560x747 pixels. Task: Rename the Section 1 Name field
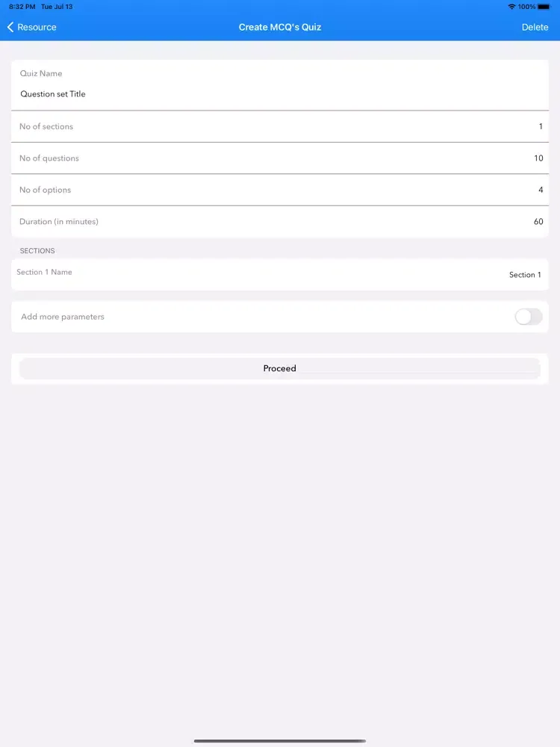[x=525, y=275]
